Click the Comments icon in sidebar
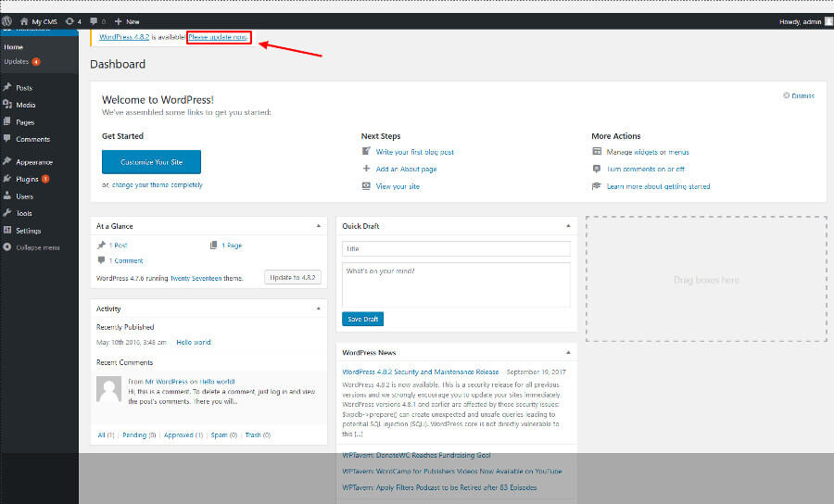The image size is (834, 504). point(6,138)
